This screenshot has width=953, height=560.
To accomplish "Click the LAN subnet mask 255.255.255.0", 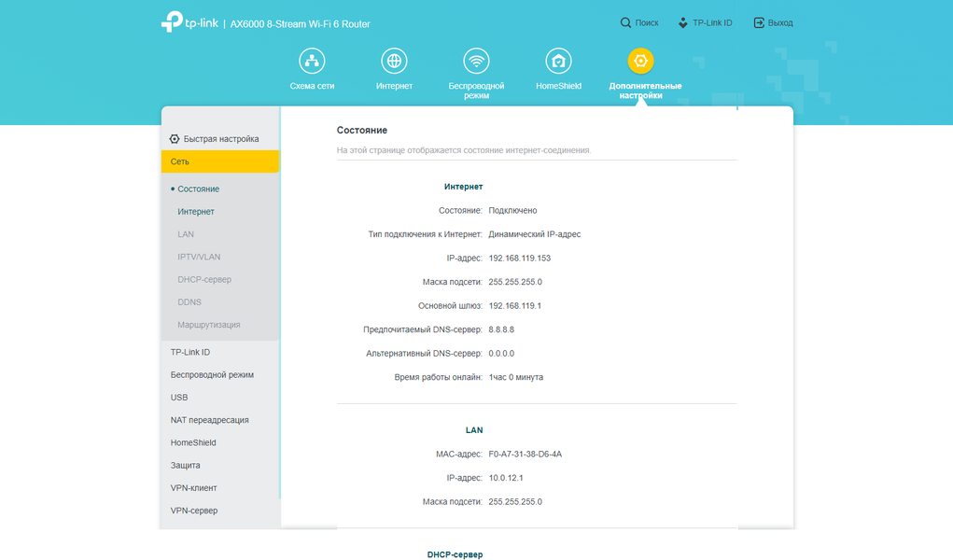I will tap(515, 501).
